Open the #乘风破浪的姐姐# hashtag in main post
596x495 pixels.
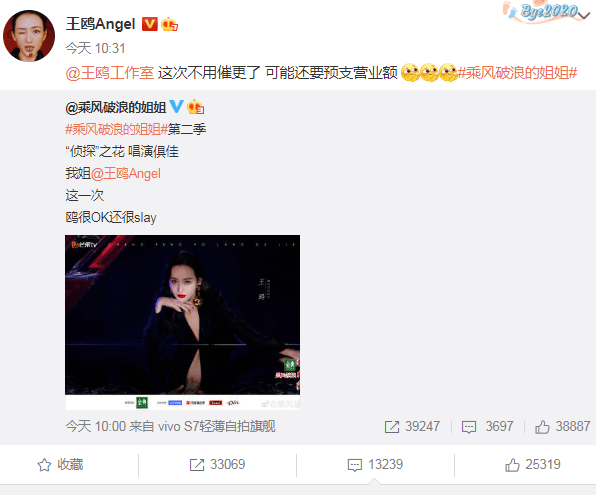click(x=517, y=73)
